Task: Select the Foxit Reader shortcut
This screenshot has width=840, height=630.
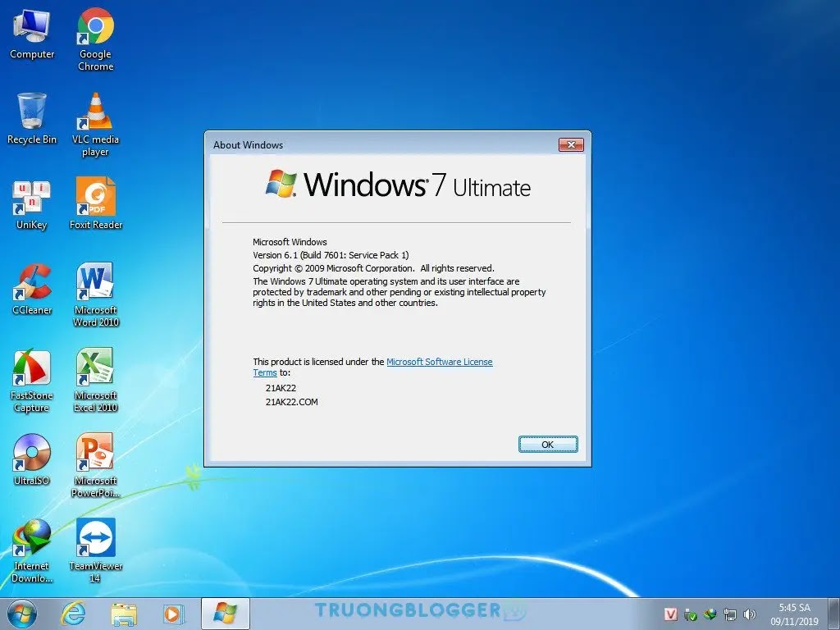Action: [x=96, y=203]
